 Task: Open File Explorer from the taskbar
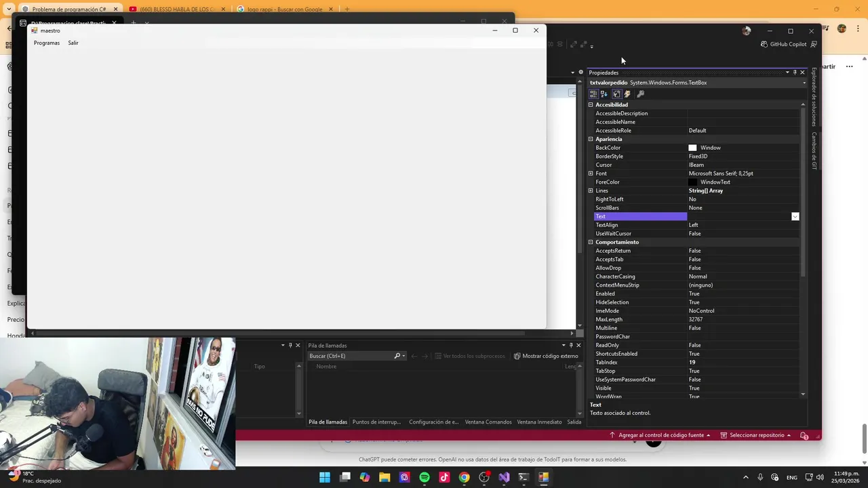click(x=384, y=477)
